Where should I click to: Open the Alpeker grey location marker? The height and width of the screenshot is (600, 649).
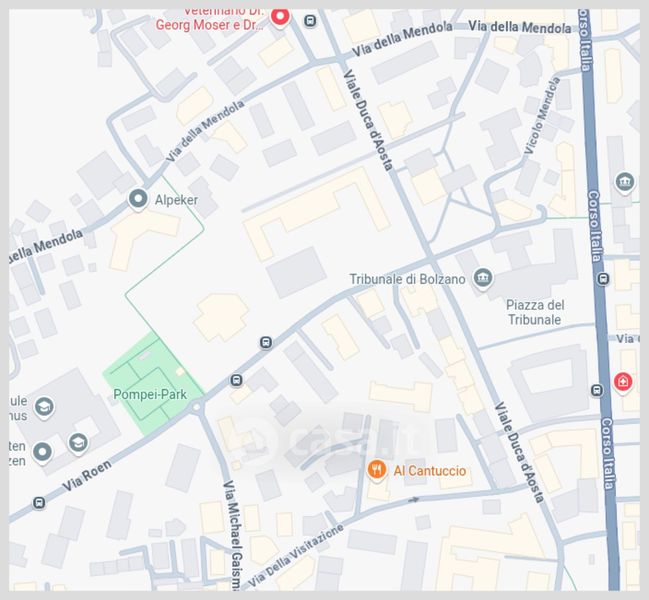coord(138,199)
